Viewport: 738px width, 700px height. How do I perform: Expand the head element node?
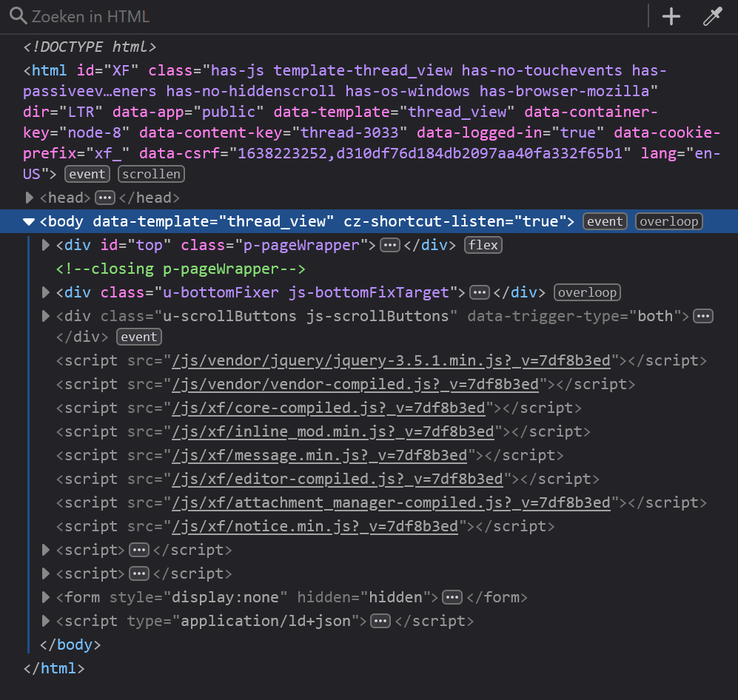pyautogui.click(x=30, y=198)
